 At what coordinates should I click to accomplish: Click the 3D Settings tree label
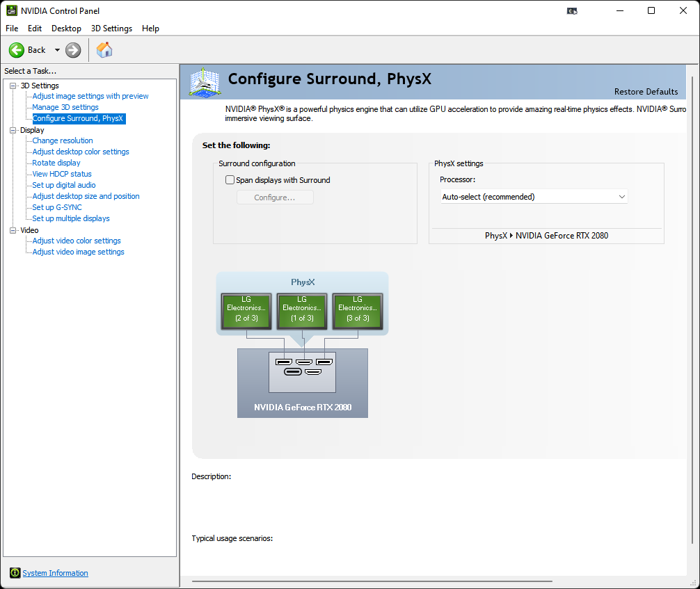click(40, 86)
